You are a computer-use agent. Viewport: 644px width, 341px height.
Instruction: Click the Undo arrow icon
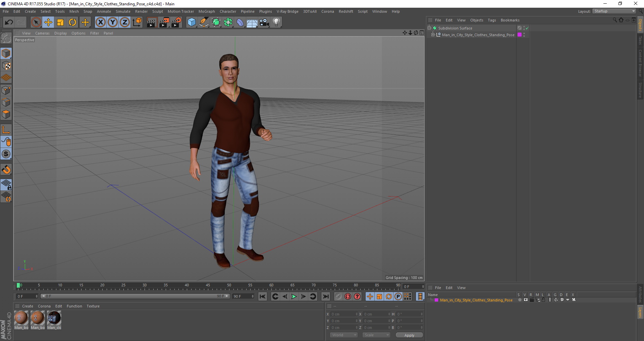pyautogui.click(x=9, y=22)
